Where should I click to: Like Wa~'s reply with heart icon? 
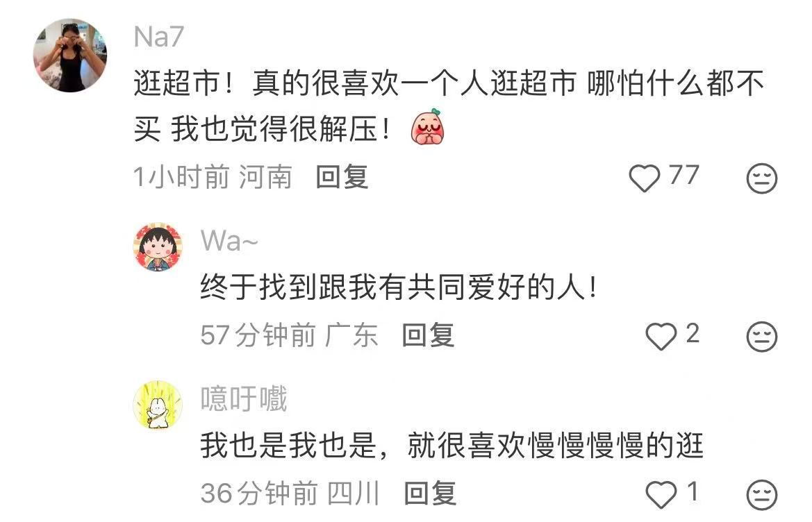tap(661, 336)
